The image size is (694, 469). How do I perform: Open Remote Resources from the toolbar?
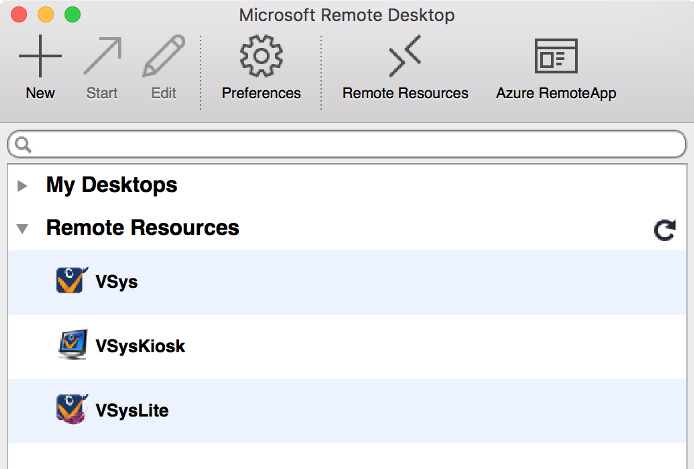[405, 57]
